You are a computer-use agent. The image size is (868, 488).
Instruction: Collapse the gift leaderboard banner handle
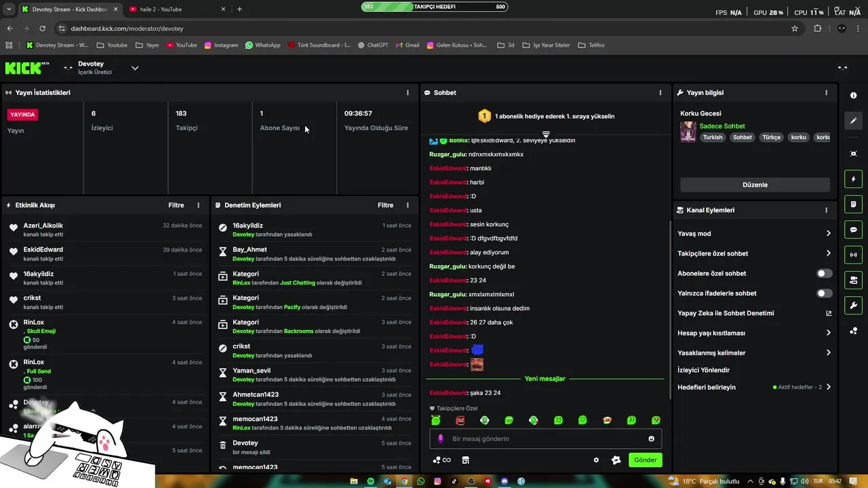(546, 134)
